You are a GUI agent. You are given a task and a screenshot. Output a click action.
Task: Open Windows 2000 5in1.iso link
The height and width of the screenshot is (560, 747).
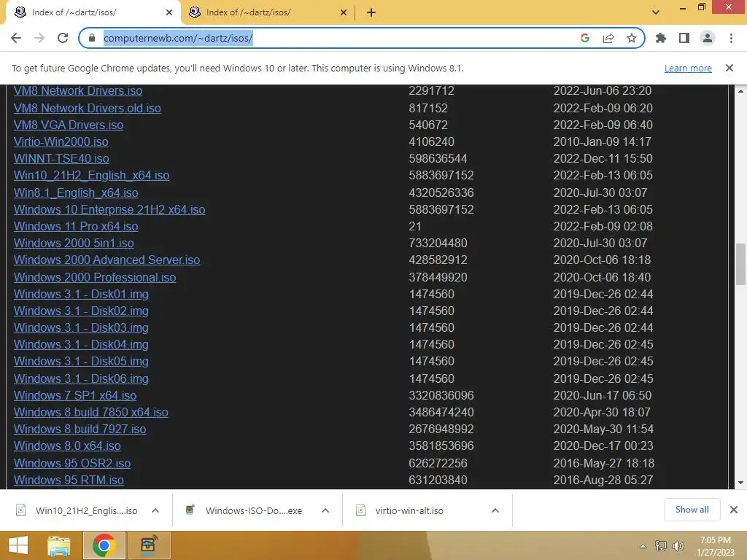click(x=74, y=244)
